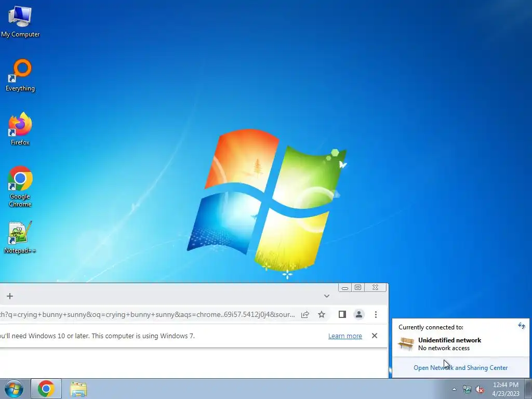Open Chrome profile avatar button
Screen dimensions: 532x399
(x=358, y=314)
